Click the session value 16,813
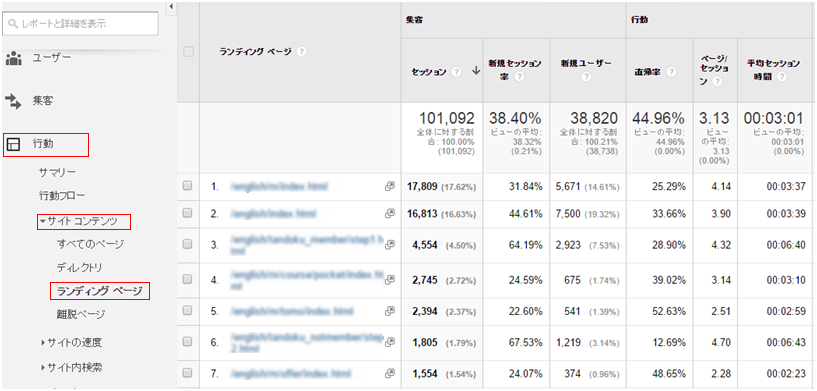The image size is (817, 391). (423, 213)
